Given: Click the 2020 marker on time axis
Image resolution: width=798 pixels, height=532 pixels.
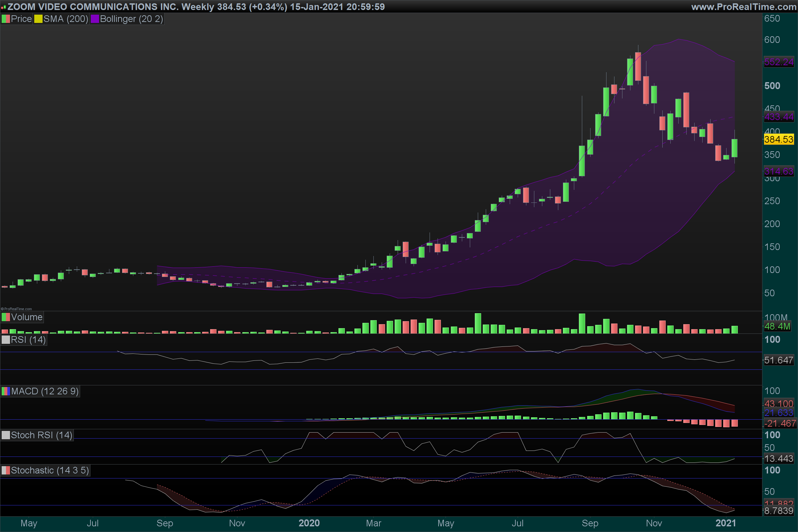Looking at the screenshot, I should click(309, 523).
